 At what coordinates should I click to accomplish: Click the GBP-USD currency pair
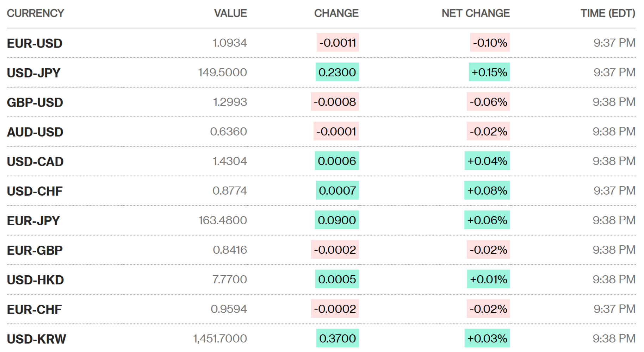(35, 102)
